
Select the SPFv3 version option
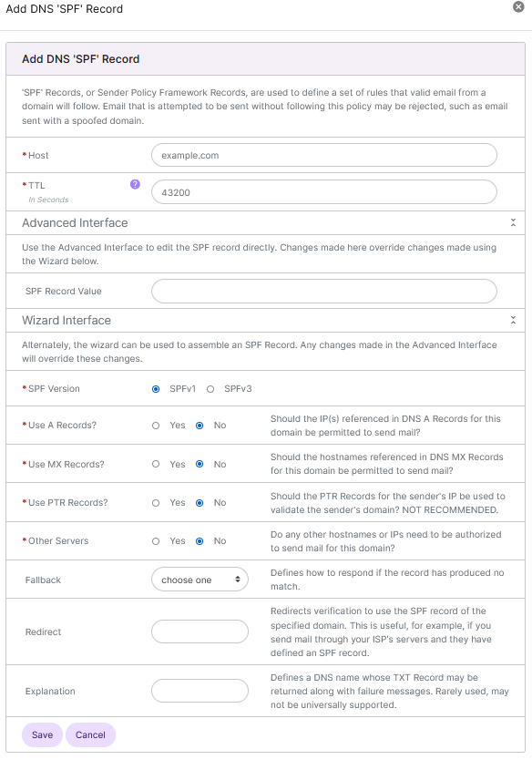point(211,388)
